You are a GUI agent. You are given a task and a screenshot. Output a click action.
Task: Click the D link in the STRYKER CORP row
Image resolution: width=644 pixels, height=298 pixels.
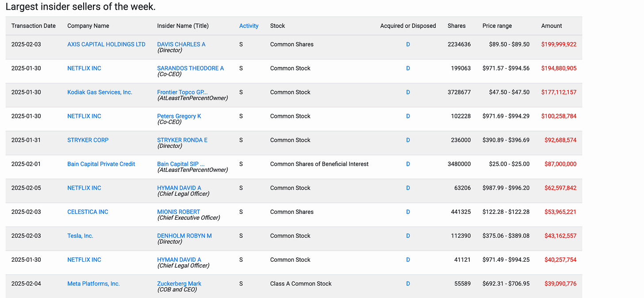[408, 140]
